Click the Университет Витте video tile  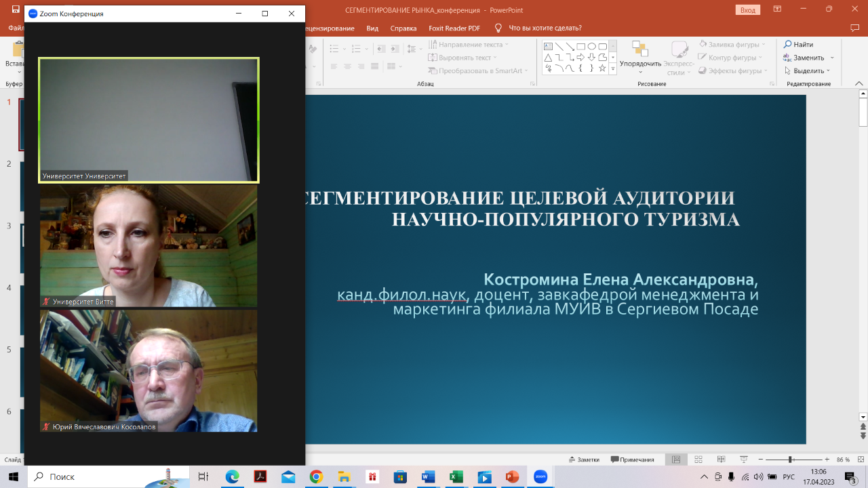(x=149, y=246)
